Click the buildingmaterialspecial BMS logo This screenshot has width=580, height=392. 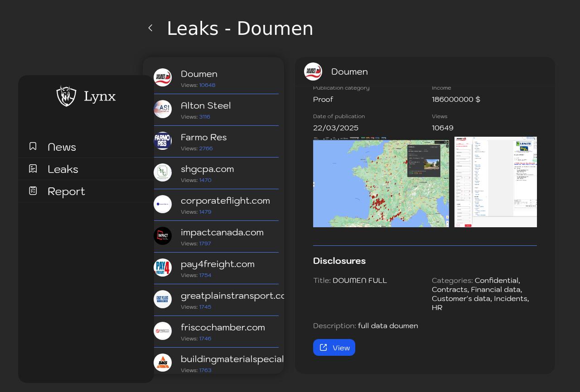(x=163, y=363)
